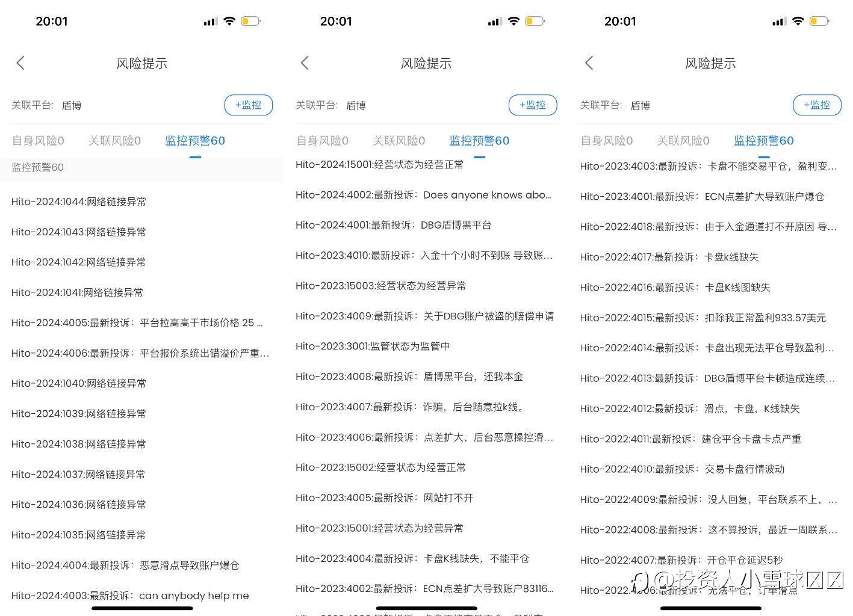
Task: Open Hito-2023:3001 监管状态为监管中 entry
Action: [x=373, y=346]
